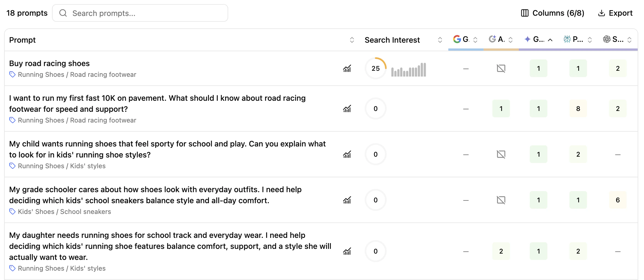Click the Perplexity rank 8 cell
The height and width of the screenshot is (280, 644).
tap(578, 108)
